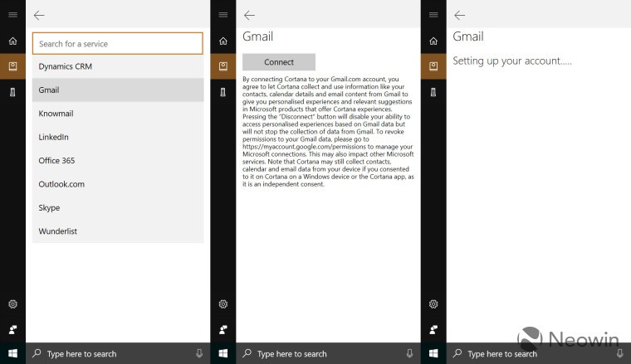
Task: Select the Notebook icon beside the service list
Action: (12, 66)
